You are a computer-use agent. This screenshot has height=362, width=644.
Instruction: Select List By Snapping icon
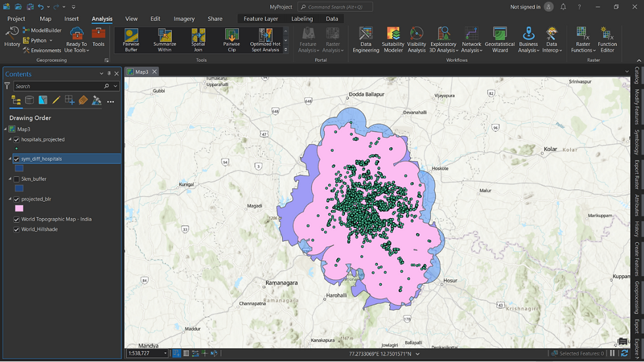(70, 100)
